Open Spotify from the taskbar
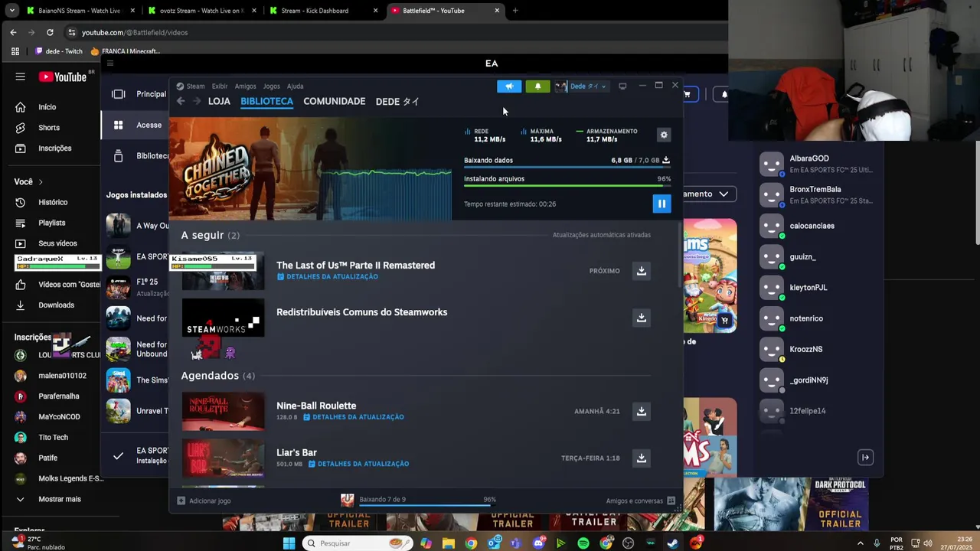Image resolution: width=980 pixels, height=551 pixels. click(583, 543)
